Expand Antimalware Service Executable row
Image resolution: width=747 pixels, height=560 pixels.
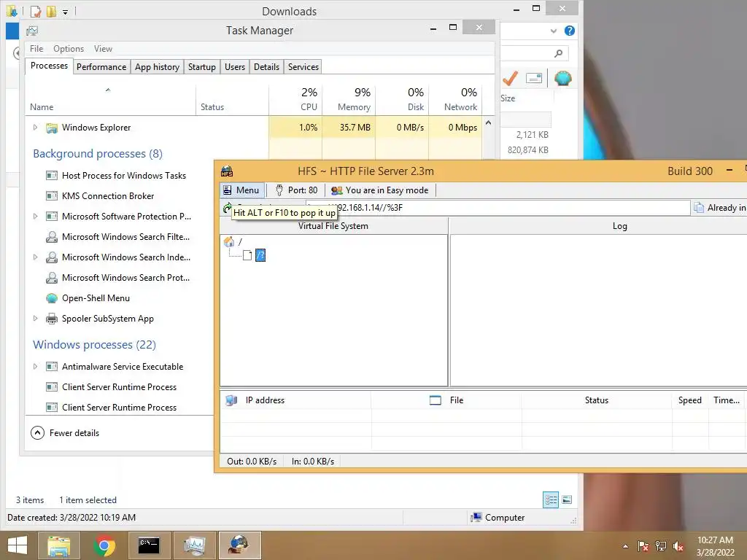[35, 367]
